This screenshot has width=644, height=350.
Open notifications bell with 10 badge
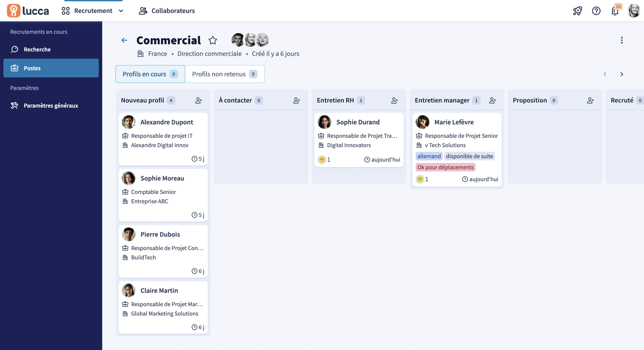coord(615,11)
